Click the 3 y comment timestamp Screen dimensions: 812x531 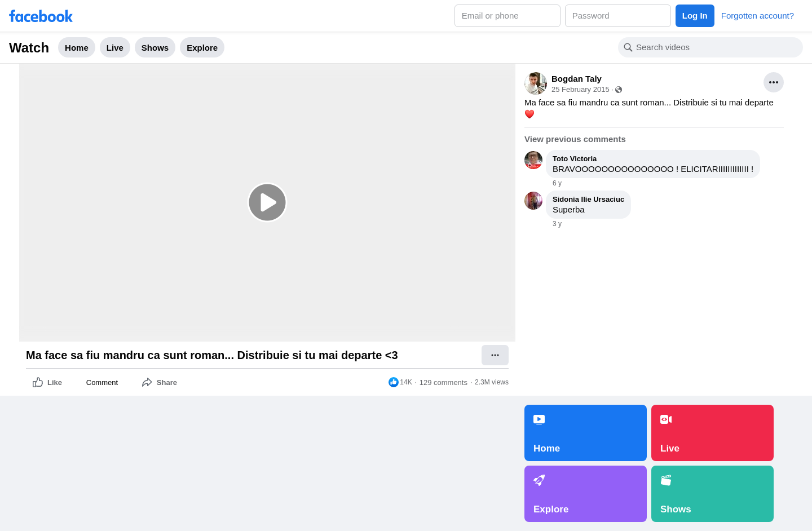tap(557, 224)
